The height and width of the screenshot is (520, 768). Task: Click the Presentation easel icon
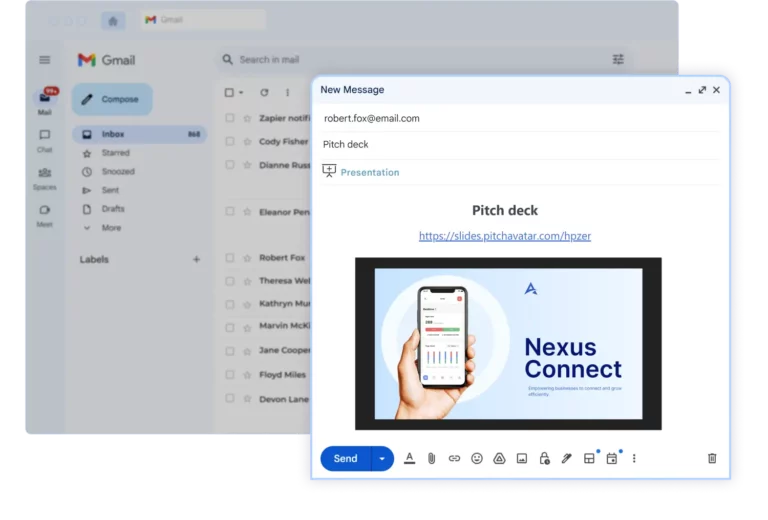tap(329, 171)
